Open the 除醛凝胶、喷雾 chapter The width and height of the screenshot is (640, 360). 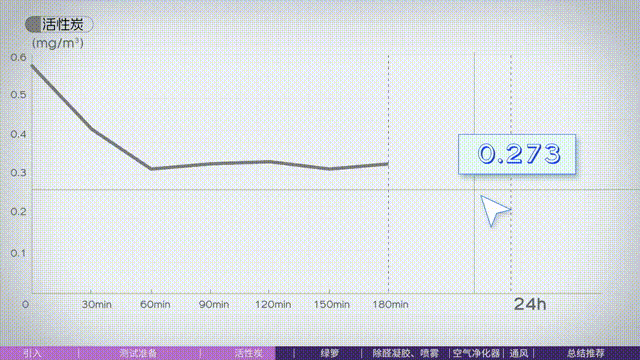click(405, 353)
